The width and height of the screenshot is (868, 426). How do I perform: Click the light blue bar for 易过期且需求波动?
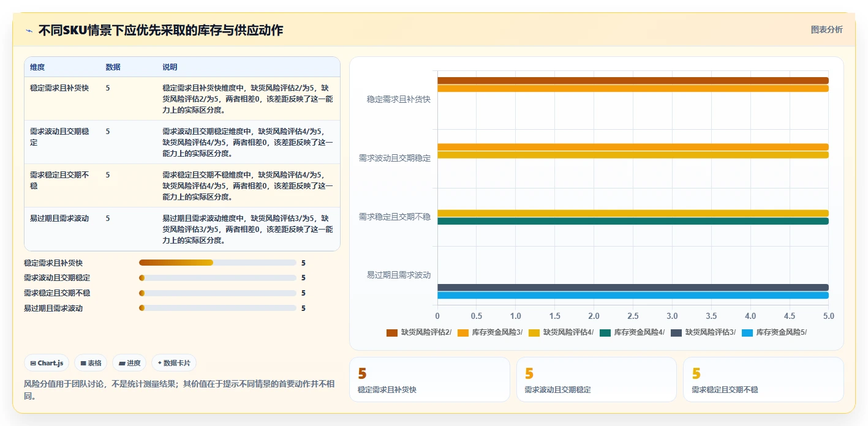tap(633, 295)
